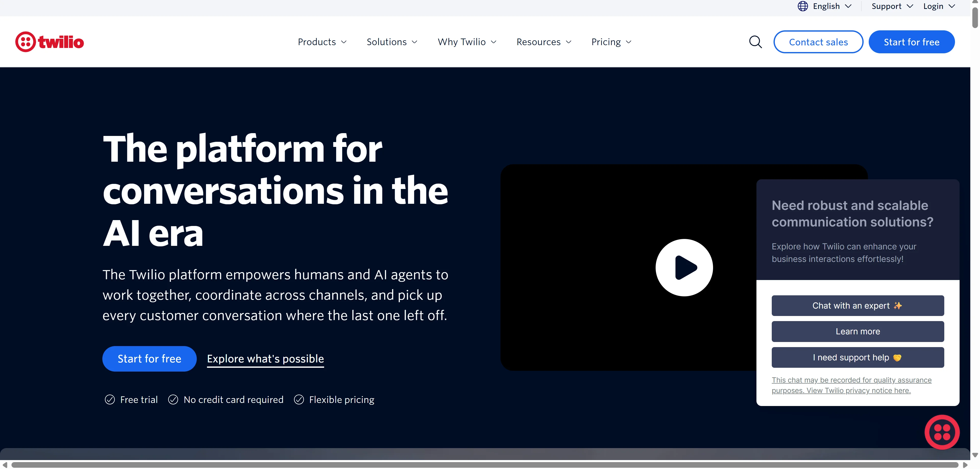Click Start for free in the header
The height and width of the screenshot is (469, 980).
tap(912, 42)
